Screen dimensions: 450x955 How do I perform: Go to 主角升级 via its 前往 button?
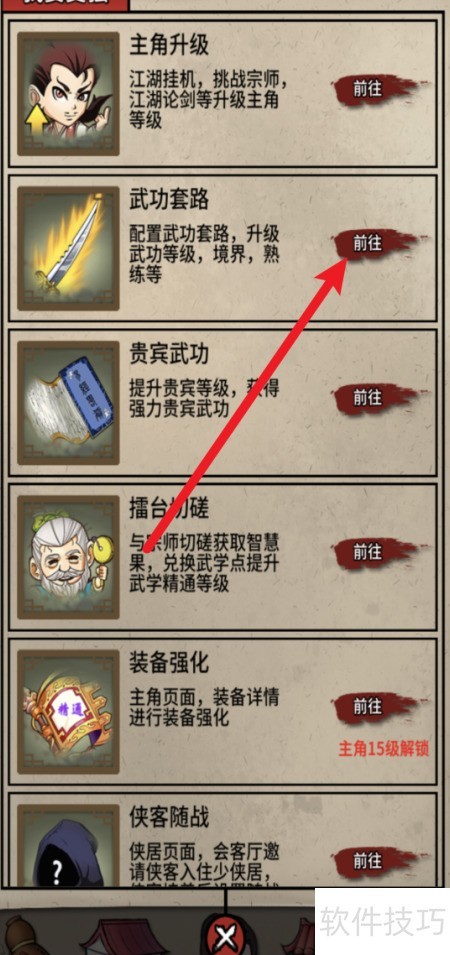(368, 89)
